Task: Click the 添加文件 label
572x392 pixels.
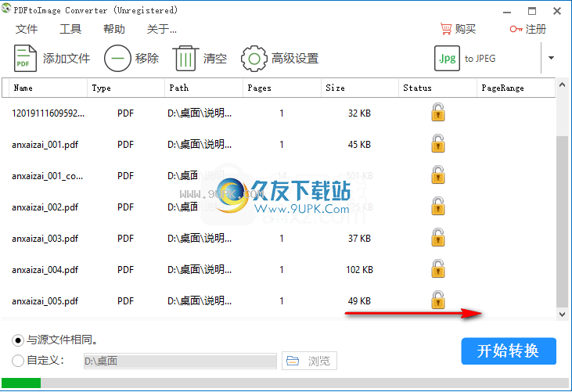Action: pos(67,59)
